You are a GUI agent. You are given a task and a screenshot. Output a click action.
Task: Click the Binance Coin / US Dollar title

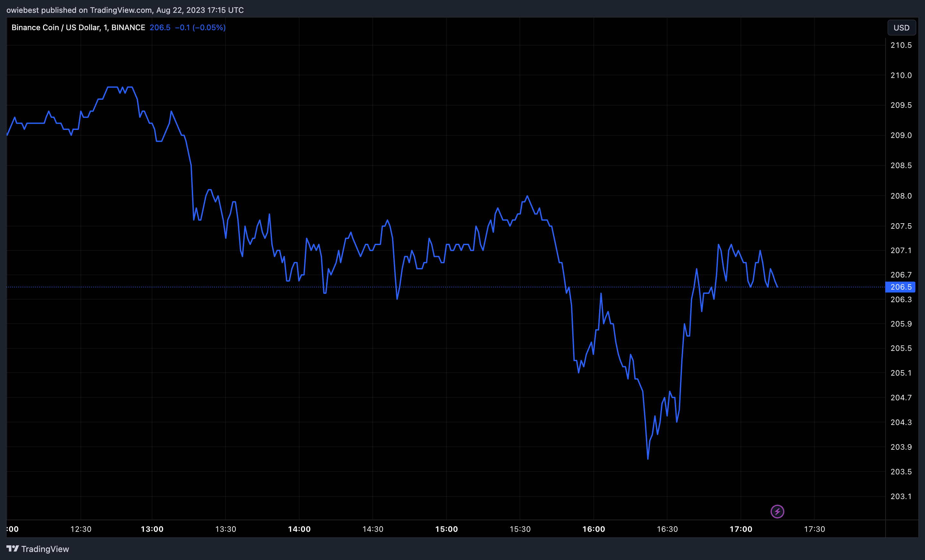[x=78, y=27]
